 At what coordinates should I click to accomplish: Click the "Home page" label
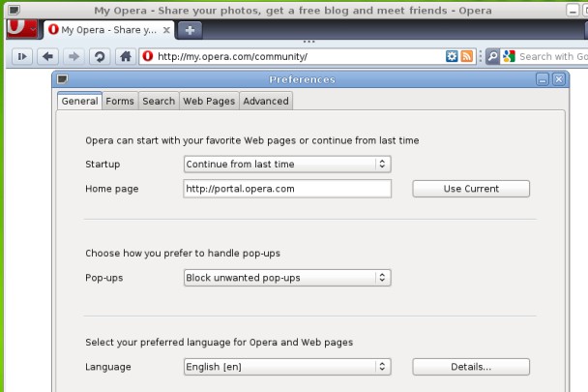click(x=112, y=189)
